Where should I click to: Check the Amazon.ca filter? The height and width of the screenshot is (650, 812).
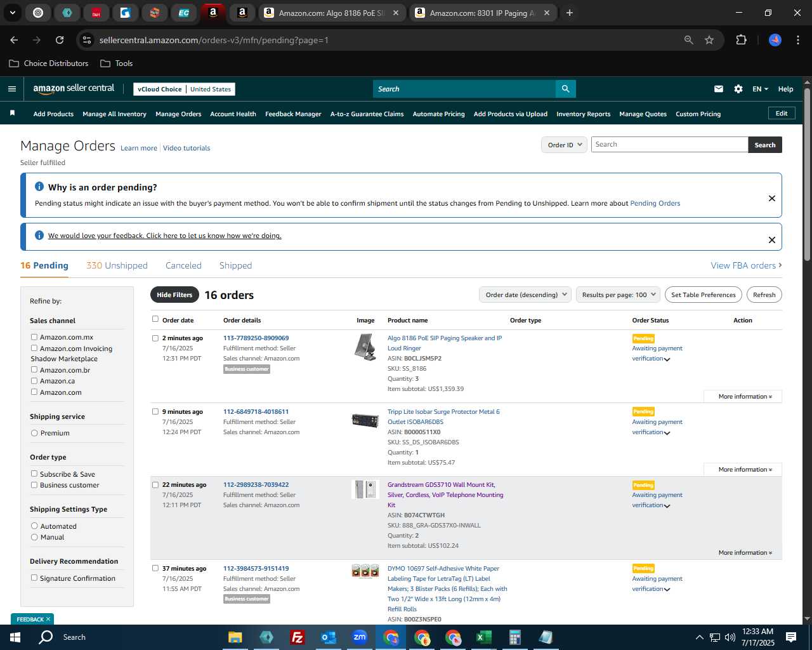tap(34, 381)
